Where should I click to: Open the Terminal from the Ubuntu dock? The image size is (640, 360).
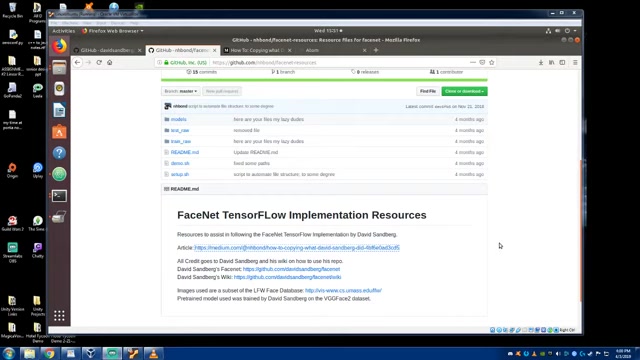[59, 196]
